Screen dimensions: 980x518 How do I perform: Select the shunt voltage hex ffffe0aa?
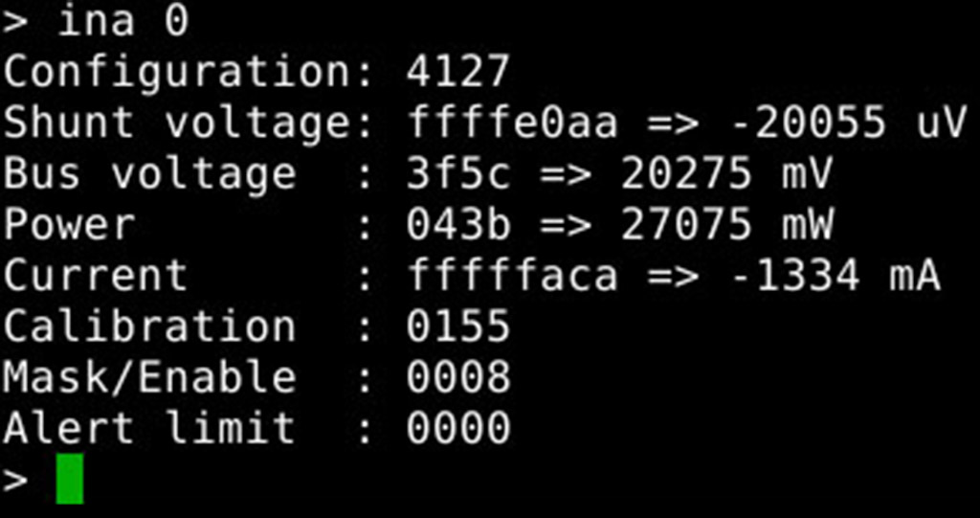512,124
